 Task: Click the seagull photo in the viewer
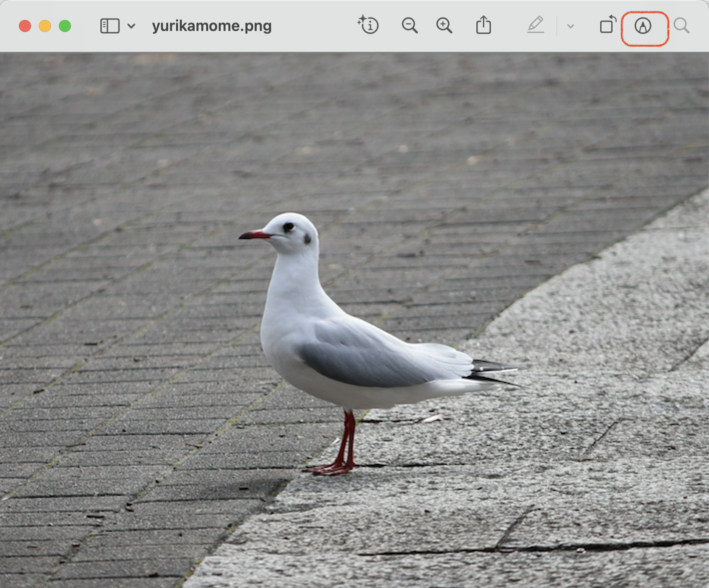click(x=354, y=320)
